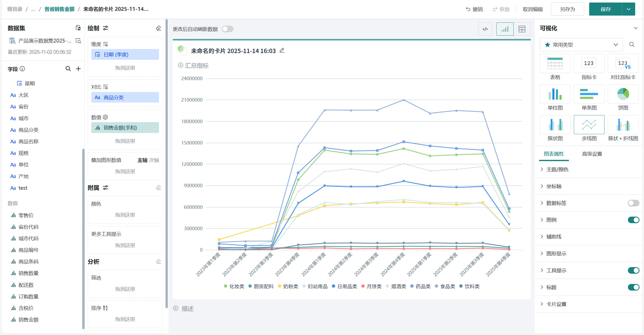Click the cosmetics legend color dot
The height and width of the screenshot is (335, 644).
(x=226, y=286)
